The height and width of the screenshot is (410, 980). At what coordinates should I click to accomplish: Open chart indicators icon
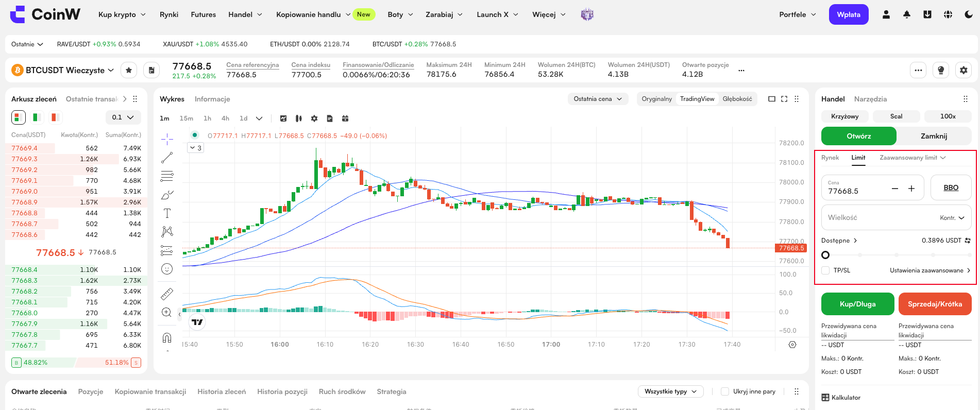[283, 118]
